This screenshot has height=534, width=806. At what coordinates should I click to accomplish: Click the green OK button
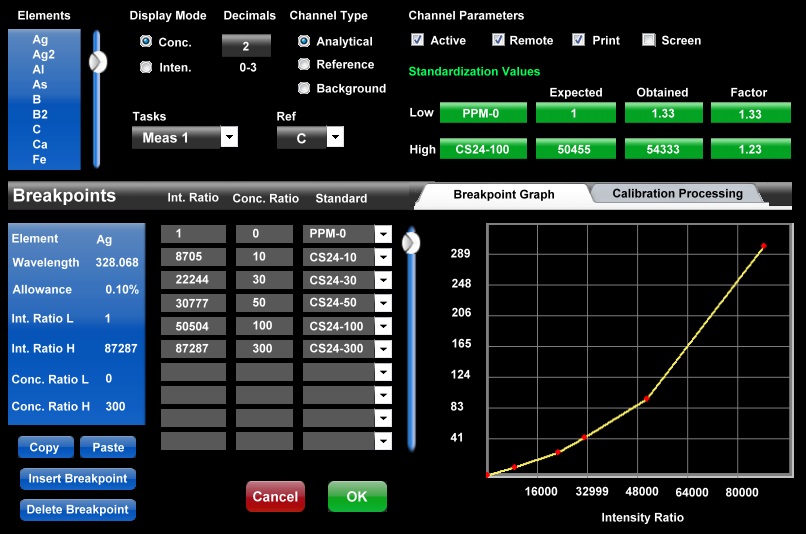coord(357,496)
